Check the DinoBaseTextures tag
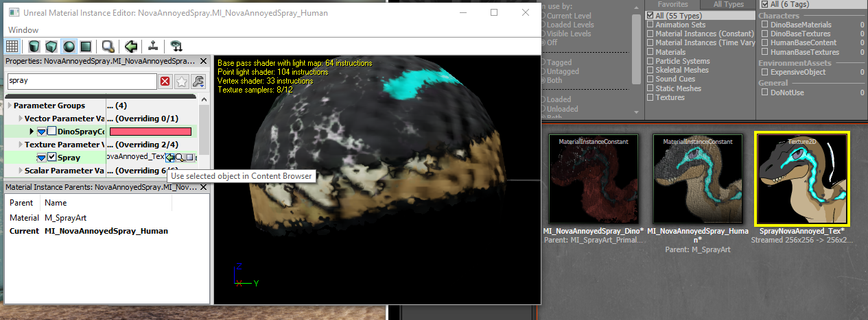 click(x=764, y=34)
